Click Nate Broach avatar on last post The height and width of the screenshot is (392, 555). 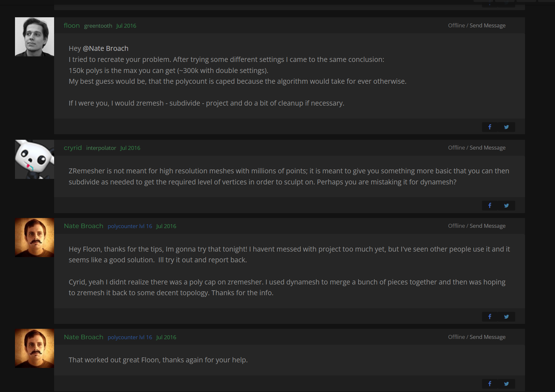pyautogui.click(x=35, y=348)
